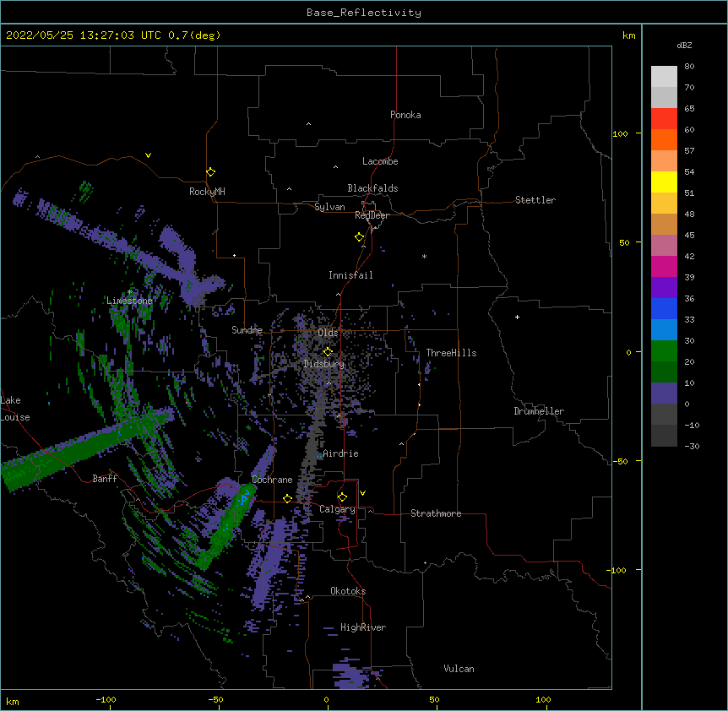Select the 65 dBZ red legend swatch
The image size is (728, 711).
point(664,118)
